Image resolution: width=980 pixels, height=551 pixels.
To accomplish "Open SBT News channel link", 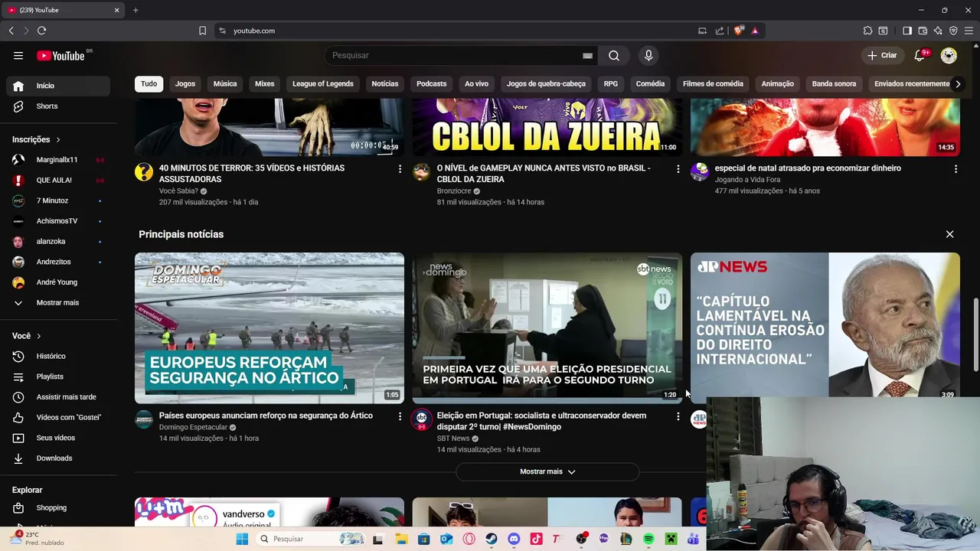I will pos(453,439).
